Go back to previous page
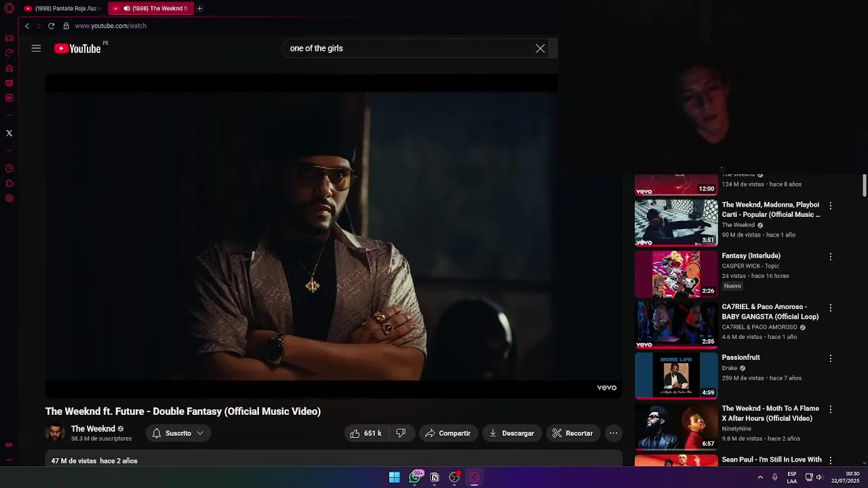Image resolution: width=868 pixels, height=488 pixels. click(x=27, y=26)
